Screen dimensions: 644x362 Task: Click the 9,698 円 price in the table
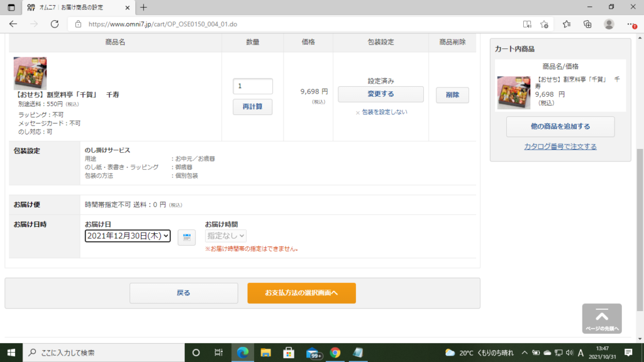[314, 92]
